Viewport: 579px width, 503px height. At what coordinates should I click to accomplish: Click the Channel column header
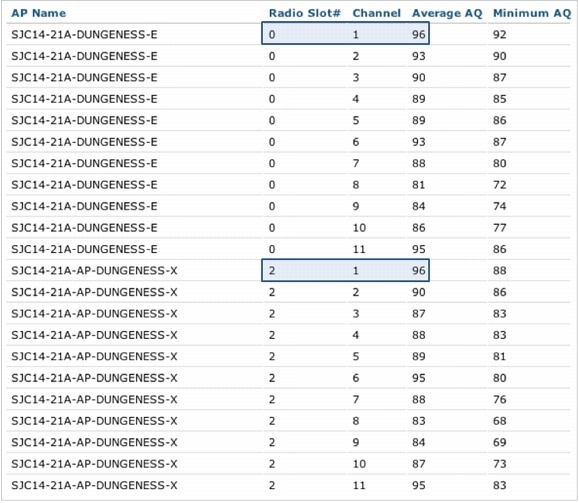pos(376,13)
